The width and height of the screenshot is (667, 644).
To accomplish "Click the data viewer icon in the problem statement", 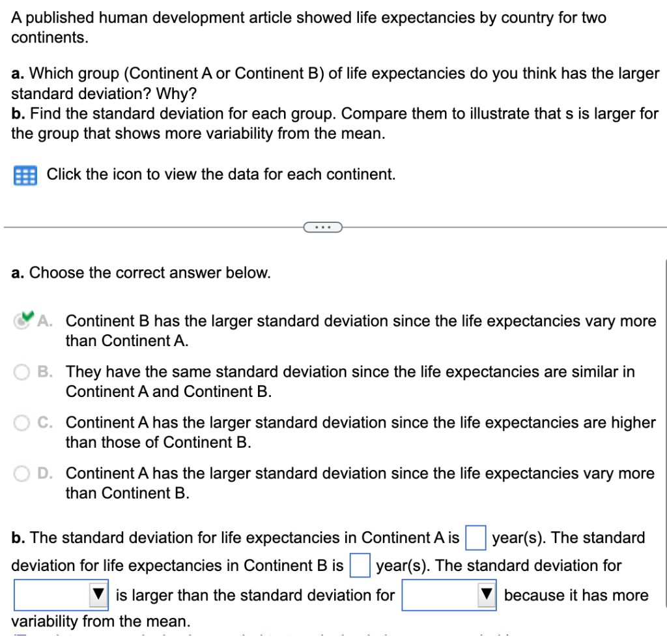I will point(25,175).
